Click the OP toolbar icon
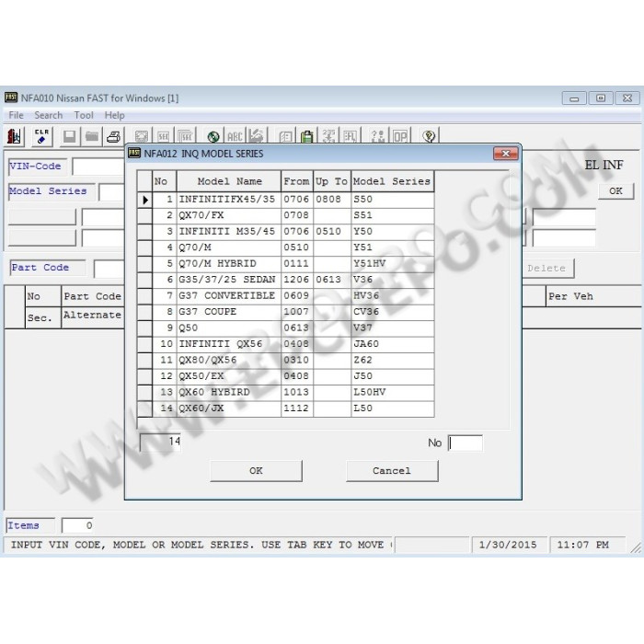The height and width of the screenshot is (644, 644). pyautogui.click(x=400, y=136)
